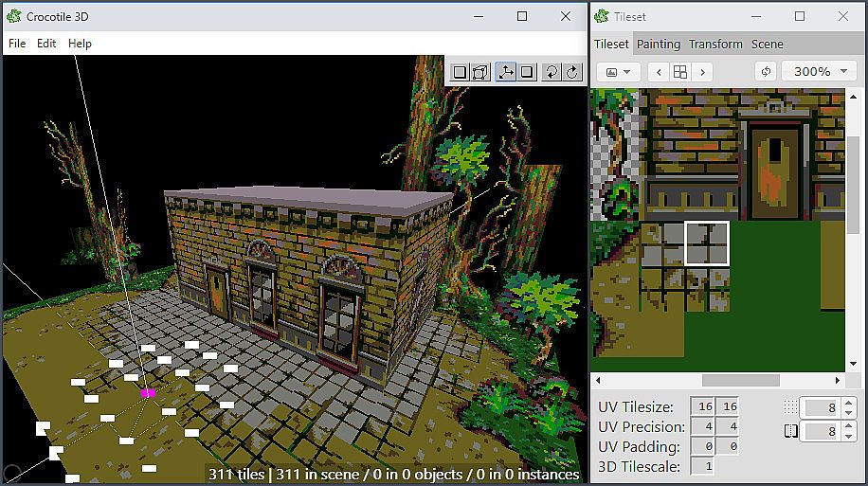The height and width of the screenshot is (486, 868).
Task: Click the UV Precision horizontal field
Action: pos(703,426)
